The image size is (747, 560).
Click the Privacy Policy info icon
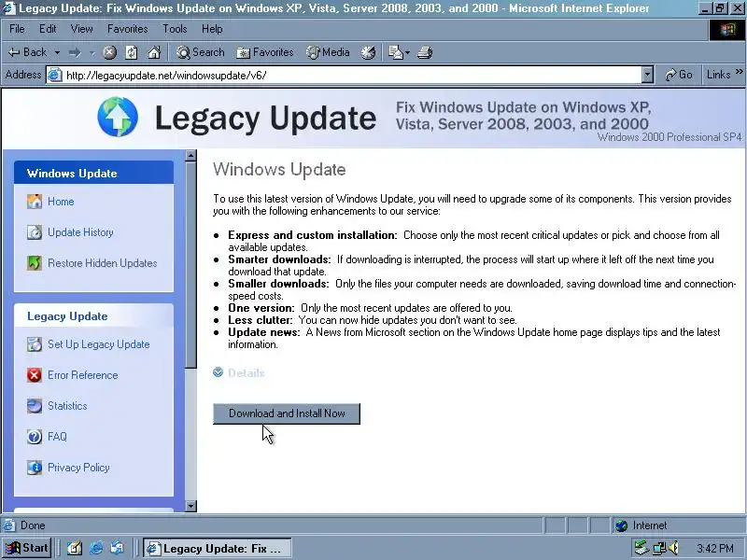(35, 468)
